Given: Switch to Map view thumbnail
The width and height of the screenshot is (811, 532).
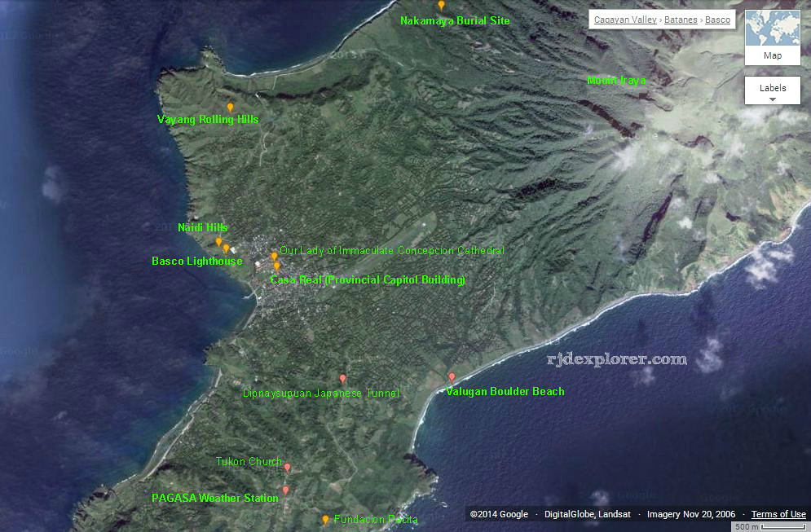Looking at the screenshot, I should pos(772,37).
